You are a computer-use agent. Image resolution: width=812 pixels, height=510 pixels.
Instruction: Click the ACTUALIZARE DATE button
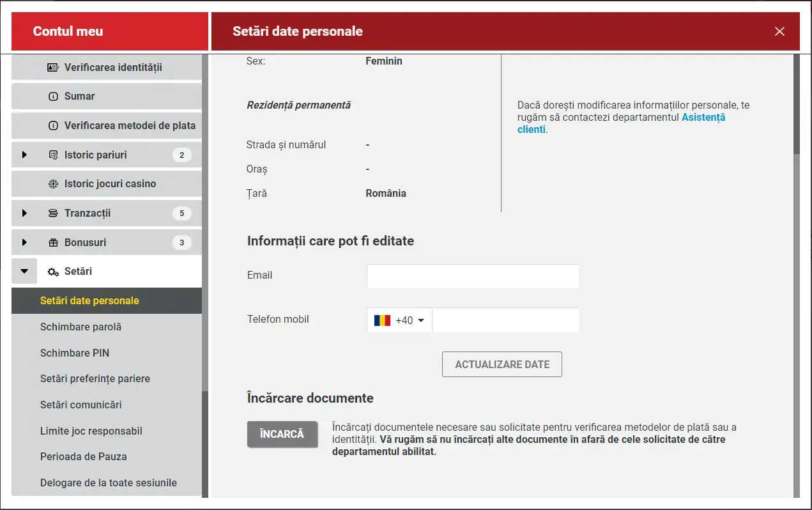pos(502,364)
